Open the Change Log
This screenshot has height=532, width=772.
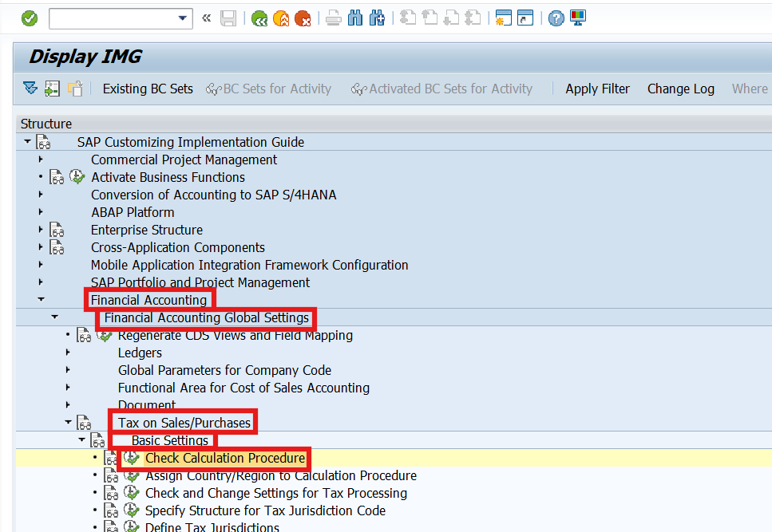coord(680,89)
